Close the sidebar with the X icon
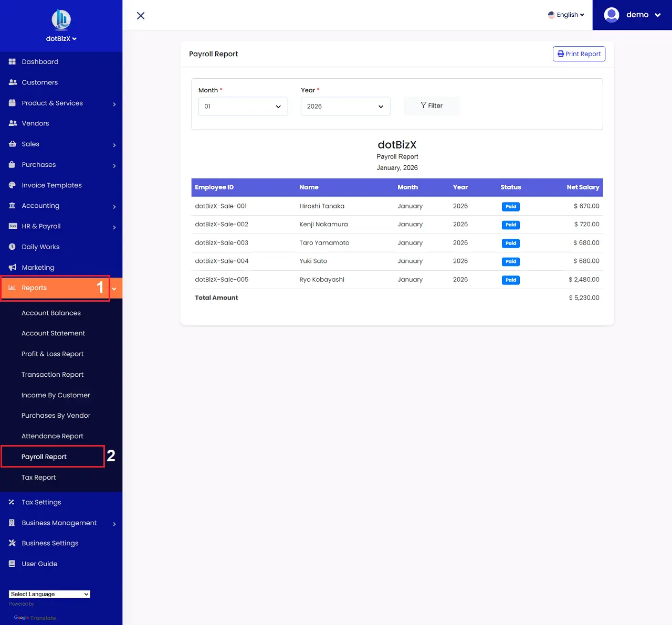 point(141,16)
